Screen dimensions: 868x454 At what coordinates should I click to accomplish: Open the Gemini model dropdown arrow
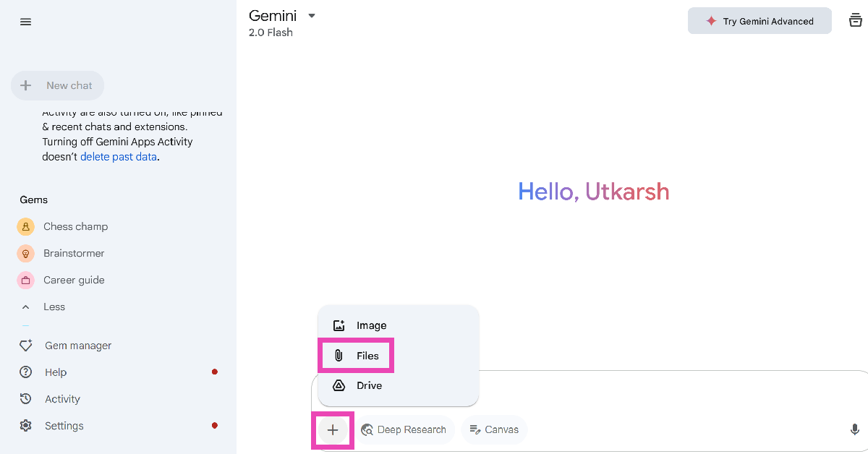coord(312,15)
